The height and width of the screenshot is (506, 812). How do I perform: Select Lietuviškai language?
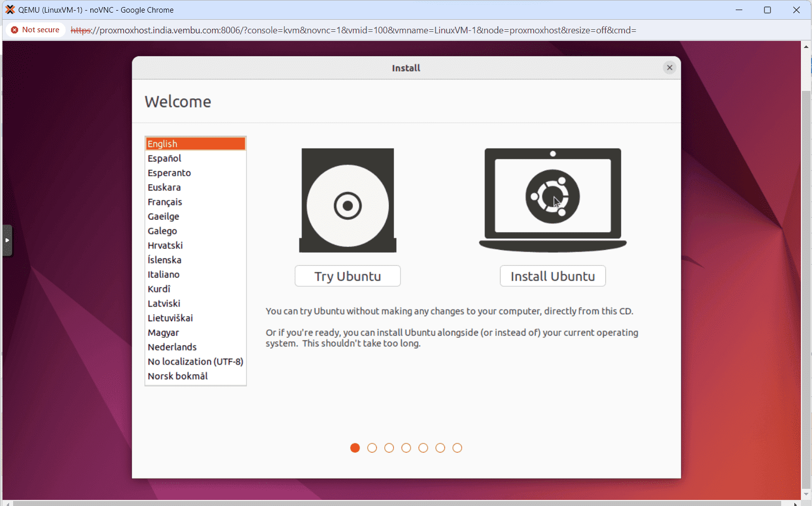[195, 318]
